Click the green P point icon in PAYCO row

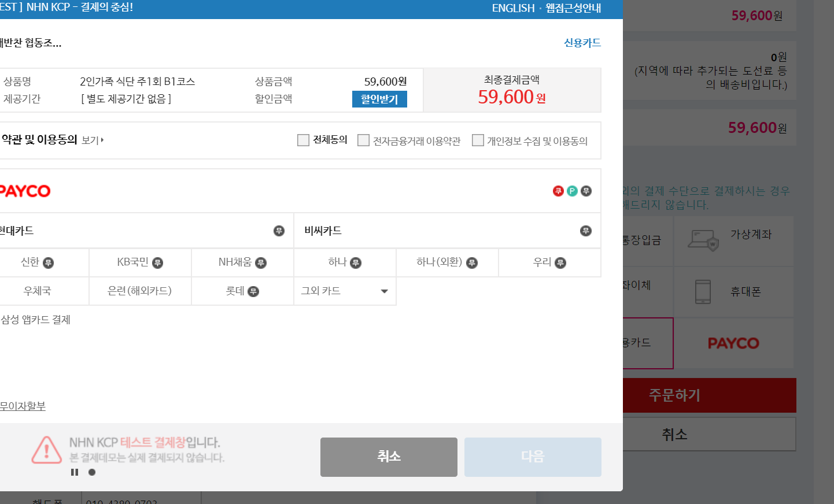tap(572, 191)
